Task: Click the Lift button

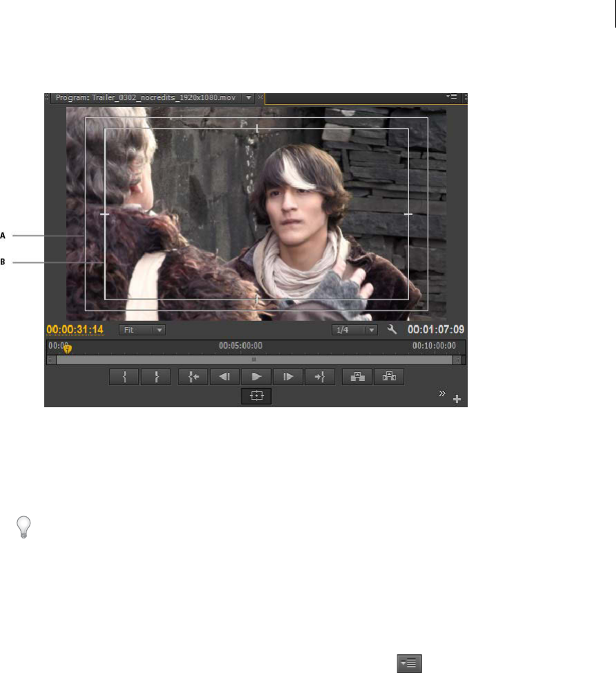Action: coord(357,377)
